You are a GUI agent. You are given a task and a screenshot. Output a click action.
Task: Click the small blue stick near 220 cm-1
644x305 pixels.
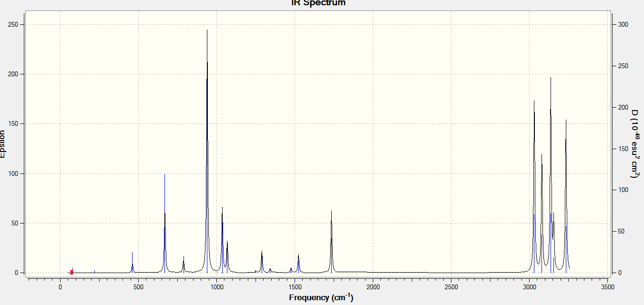click(94, 271)
